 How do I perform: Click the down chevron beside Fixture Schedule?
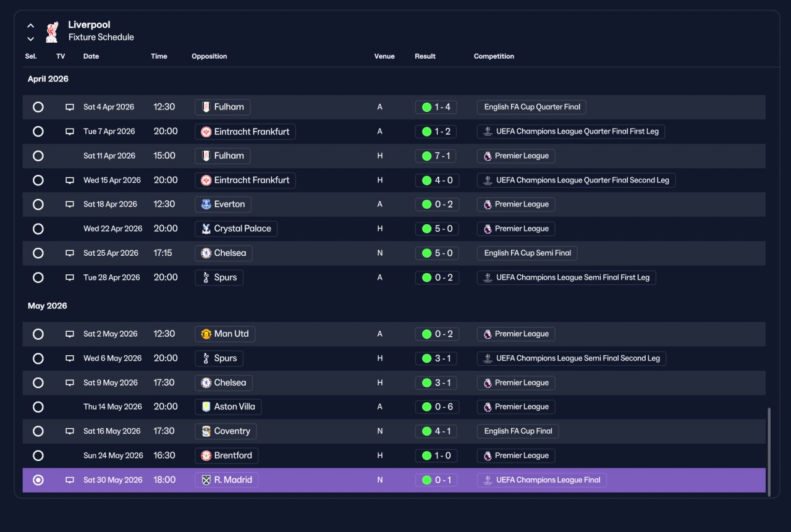(30, 39)
